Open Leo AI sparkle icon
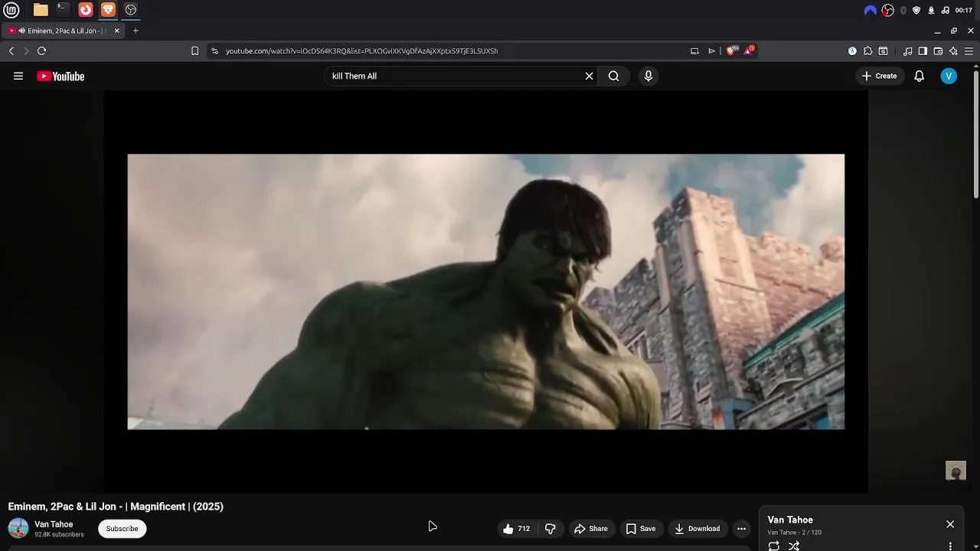Viewport: 980px width, 551px height. tap(953, 51)
